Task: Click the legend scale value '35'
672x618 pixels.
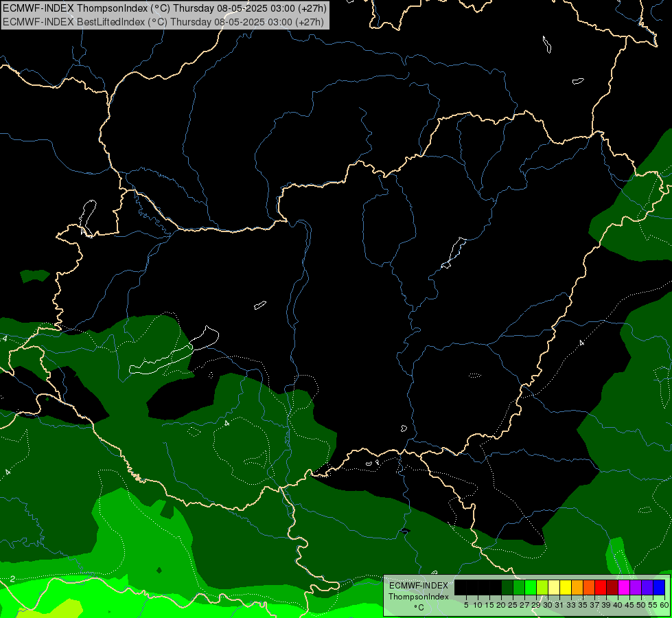Action: point(583,605)
